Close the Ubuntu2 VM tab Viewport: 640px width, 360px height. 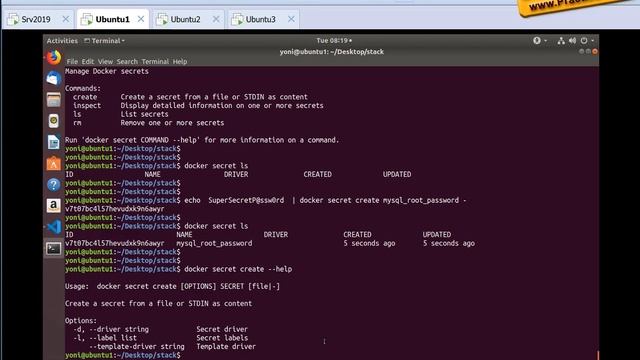coord(216,19)
